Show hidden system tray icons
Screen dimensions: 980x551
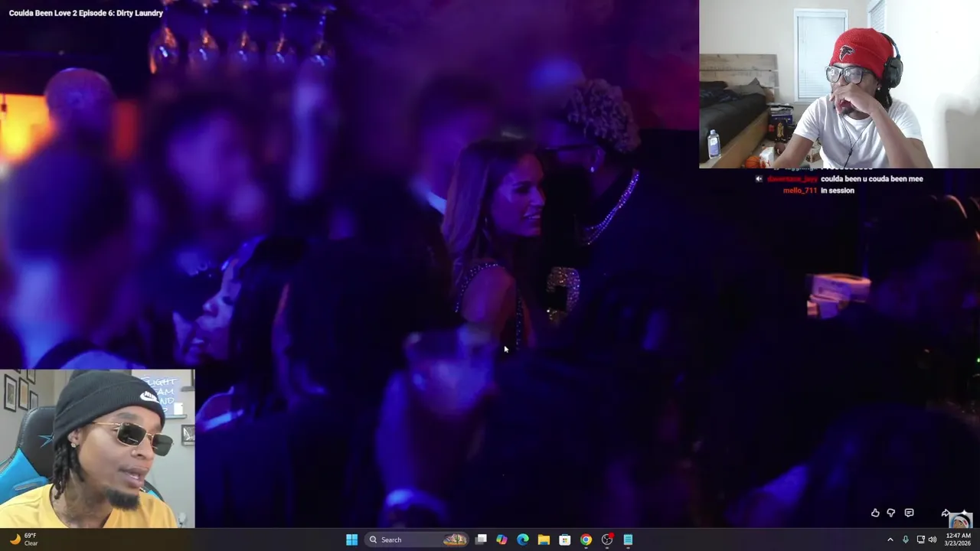[890, 540]
